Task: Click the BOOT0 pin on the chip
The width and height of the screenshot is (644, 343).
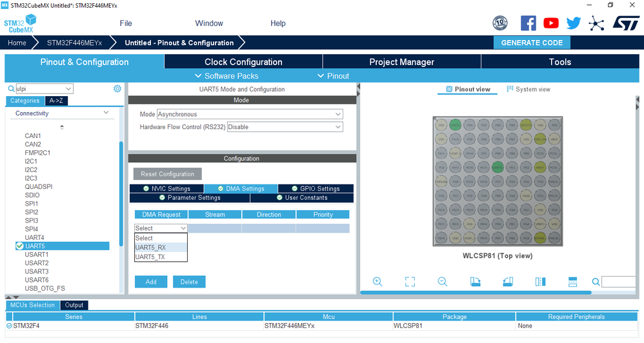Action: coord(526,124)
